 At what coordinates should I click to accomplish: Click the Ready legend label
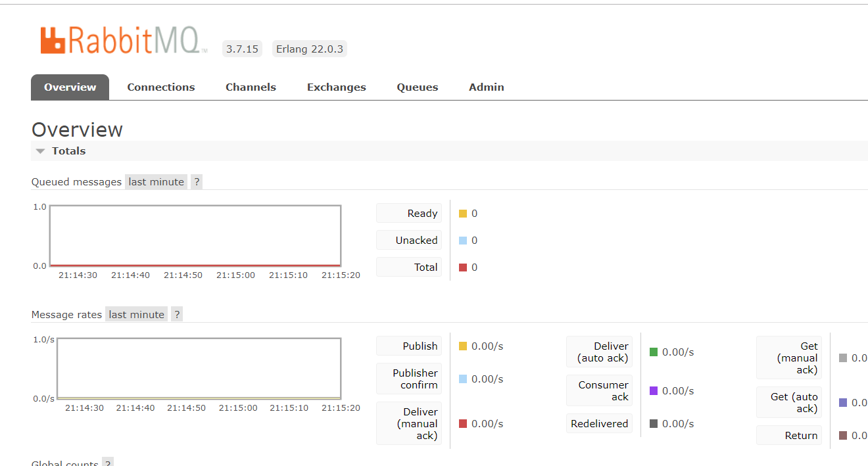coord(409,213)
